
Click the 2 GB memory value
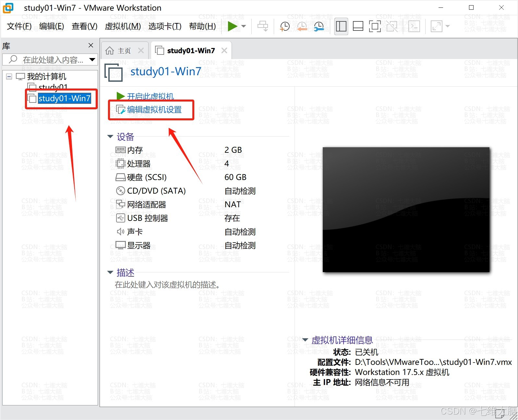pos(233,150)
